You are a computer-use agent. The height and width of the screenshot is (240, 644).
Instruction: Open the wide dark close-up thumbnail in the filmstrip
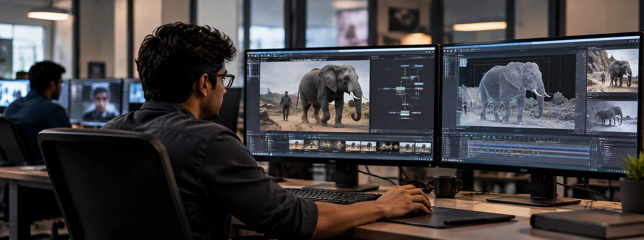[388, 147]
